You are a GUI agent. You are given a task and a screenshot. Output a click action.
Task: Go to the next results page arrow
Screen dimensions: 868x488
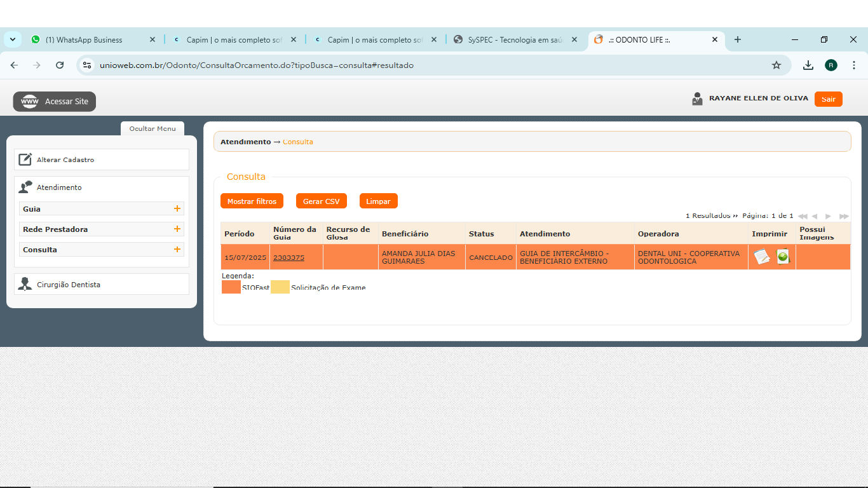point(828,216)
